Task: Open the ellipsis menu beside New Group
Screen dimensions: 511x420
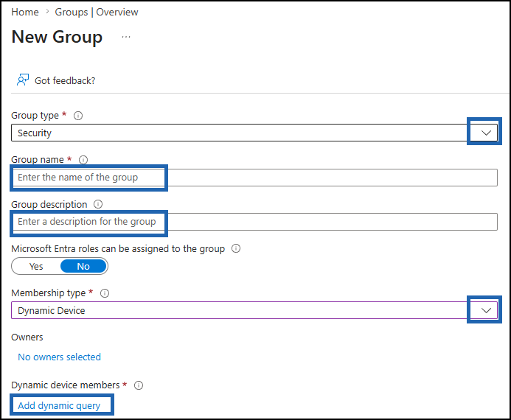Action: point(126,37)
